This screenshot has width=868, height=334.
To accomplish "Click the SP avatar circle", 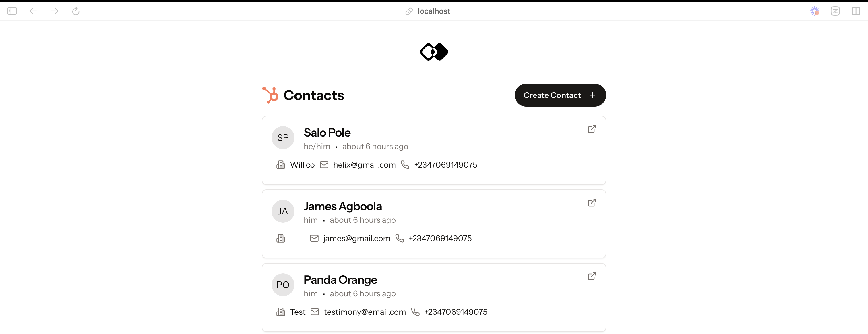I will (x=283, y=138).
